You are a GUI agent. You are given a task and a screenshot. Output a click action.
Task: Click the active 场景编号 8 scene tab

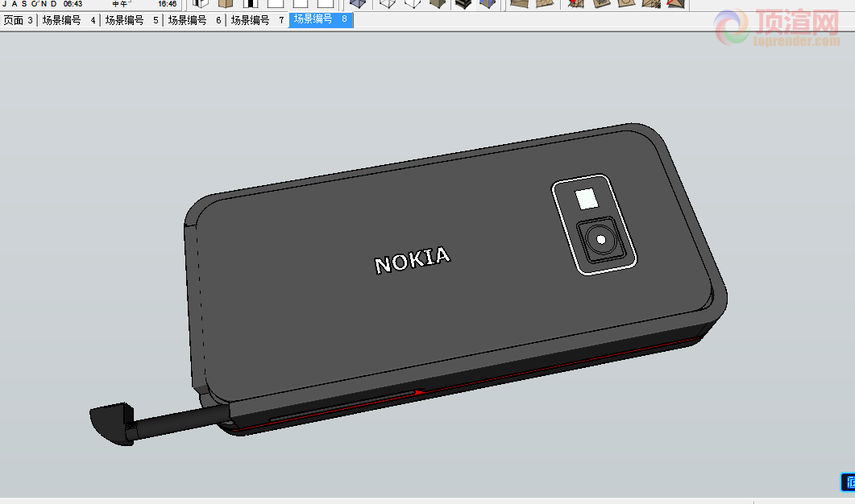click(321, 19)
